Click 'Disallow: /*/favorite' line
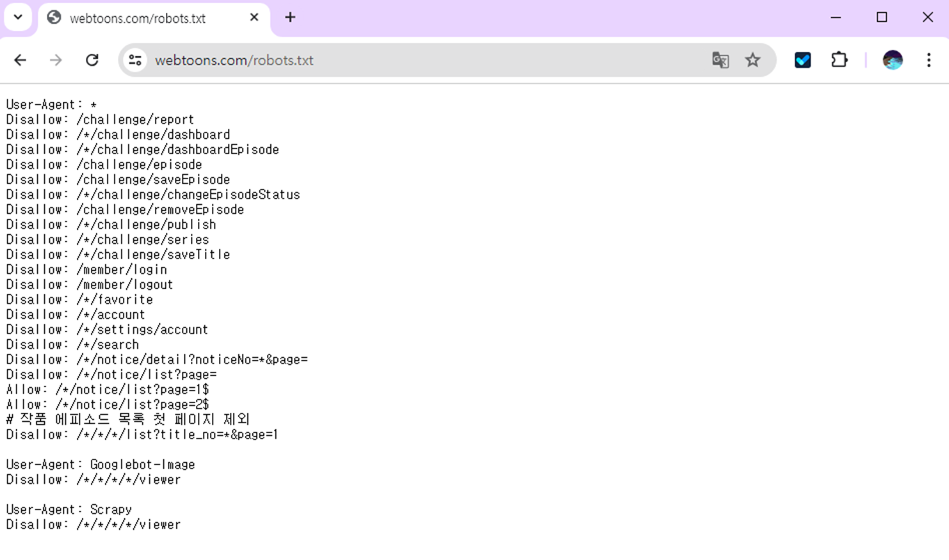 tap(79, 300)
